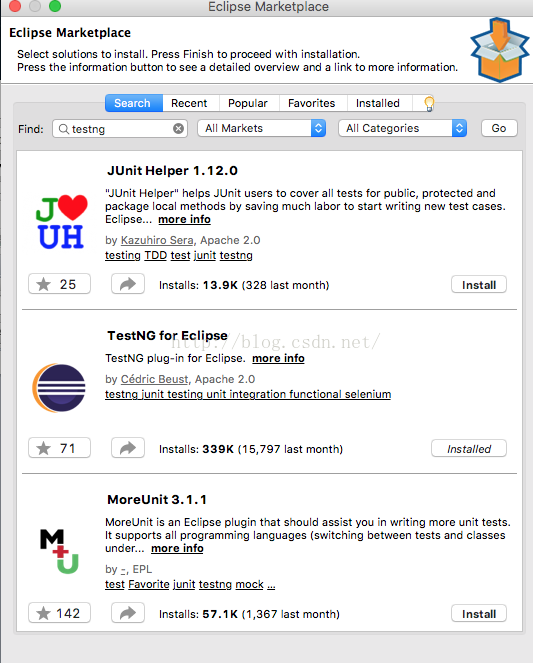Install JUnit Helper 1.12.0

point(479,285)
